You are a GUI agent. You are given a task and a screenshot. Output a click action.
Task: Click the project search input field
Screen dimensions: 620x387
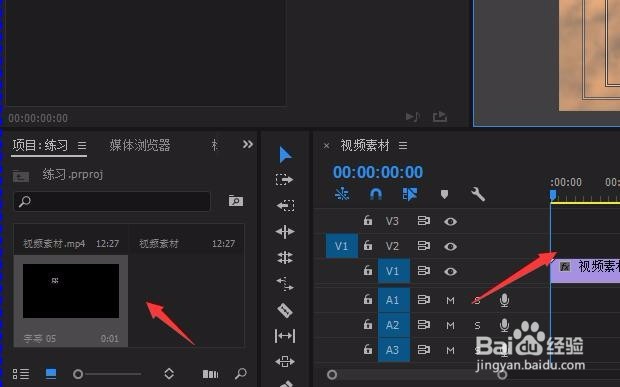click(x=112, y=201)
